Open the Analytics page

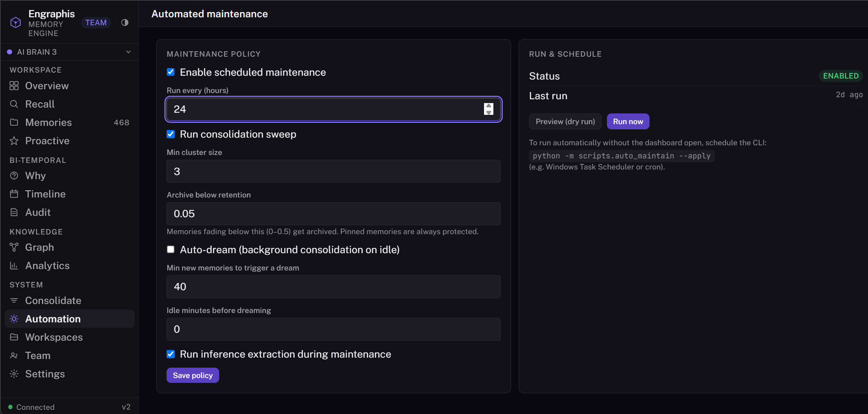point(69,266)
